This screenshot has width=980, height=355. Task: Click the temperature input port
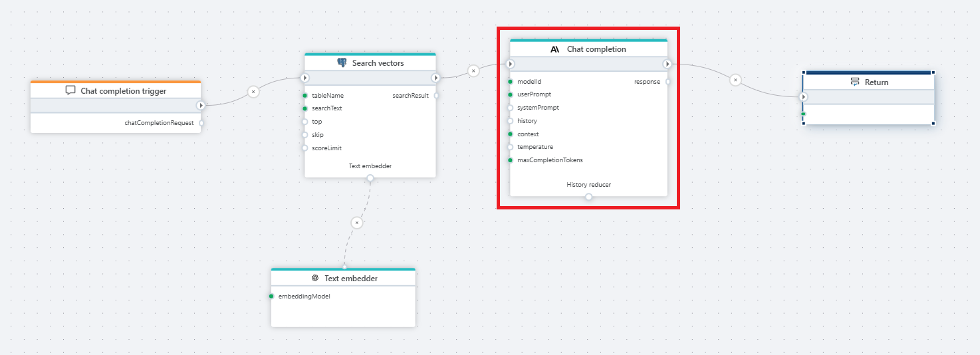(510, 147)
